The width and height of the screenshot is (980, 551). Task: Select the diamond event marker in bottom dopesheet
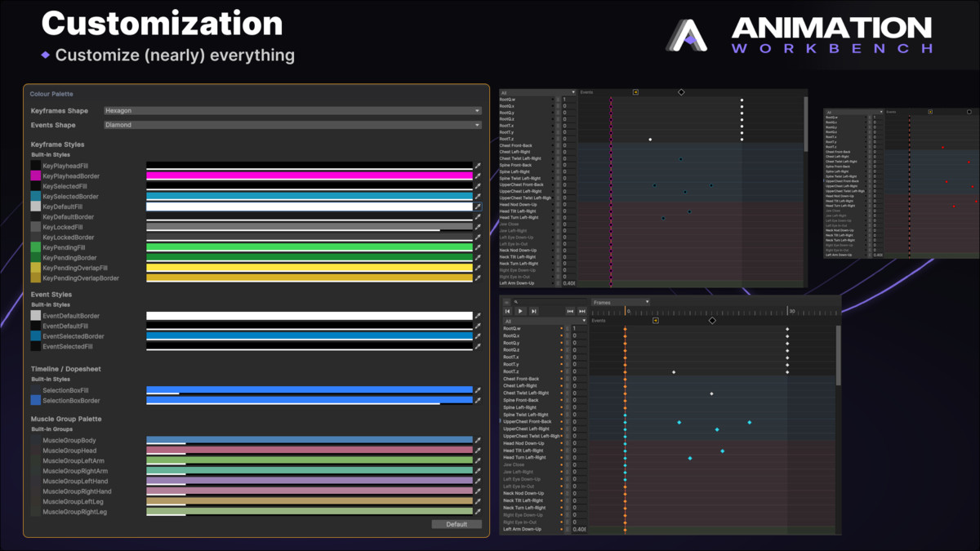pyautogui.click(x=712, y=321)
